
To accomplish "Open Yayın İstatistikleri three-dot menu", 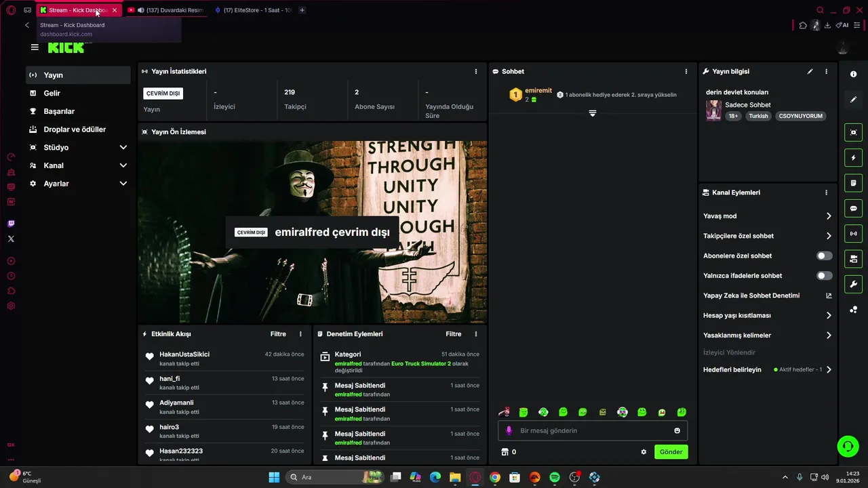I will tap(476, 71).
